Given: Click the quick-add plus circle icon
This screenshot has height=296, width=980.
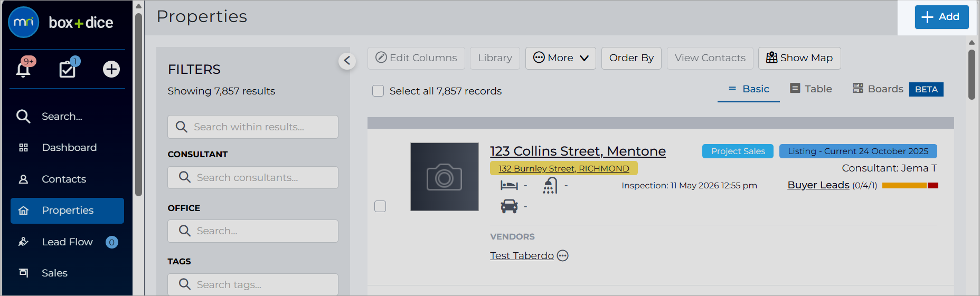Looking at the screenshot, I should pyautogui.click(x=111, y=69).
